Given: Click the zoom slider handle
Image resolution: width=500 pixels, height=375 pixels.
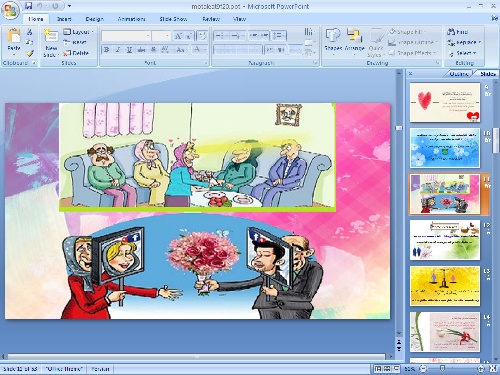Looking at the screenshot, I should pyautogui.click(x=442, y=369).
